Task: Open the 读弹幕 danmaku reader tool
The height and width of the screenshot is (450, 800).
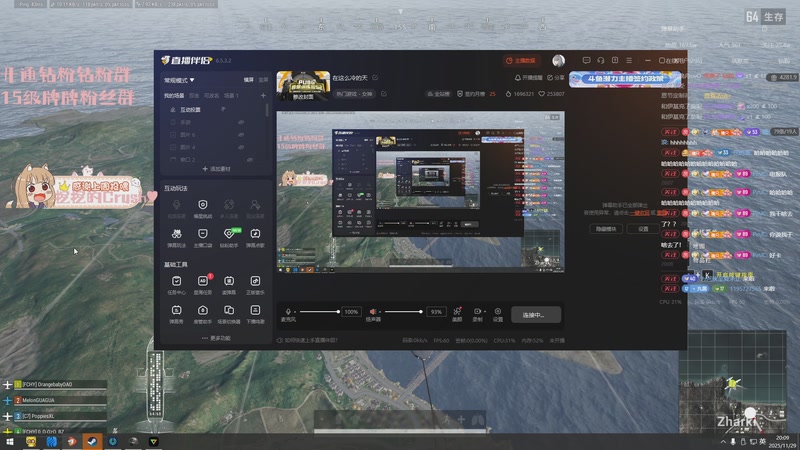Action: 229,285
